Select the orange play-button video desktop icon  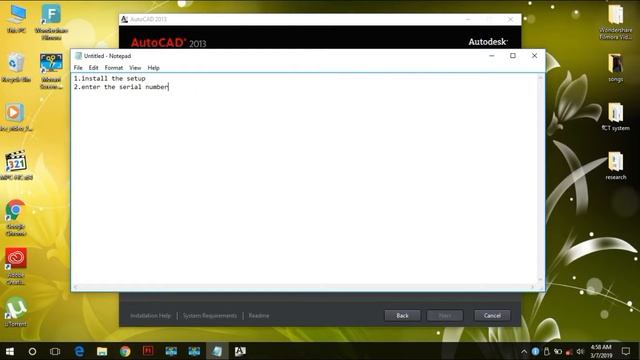pyautogui.click(x=16, y=117)
